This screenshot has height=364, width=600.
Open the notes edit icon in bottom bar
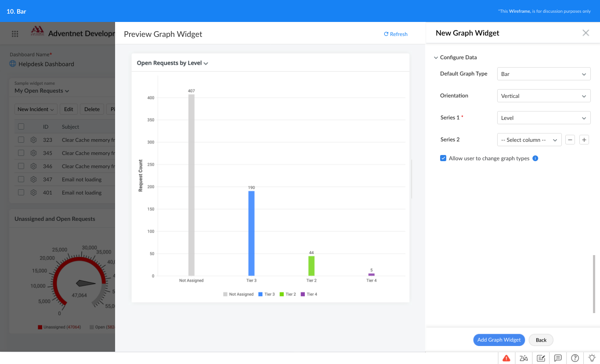(541, 358)
